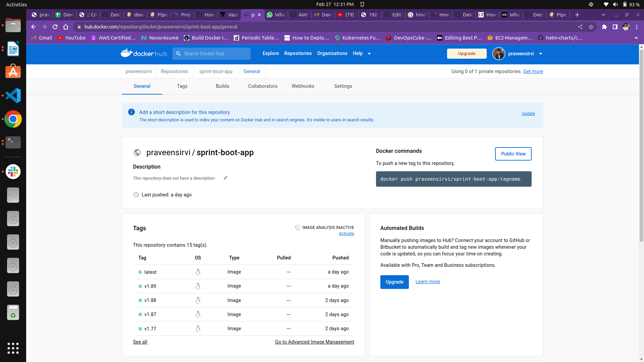Open the v1.88 tag row

[244, 300]
